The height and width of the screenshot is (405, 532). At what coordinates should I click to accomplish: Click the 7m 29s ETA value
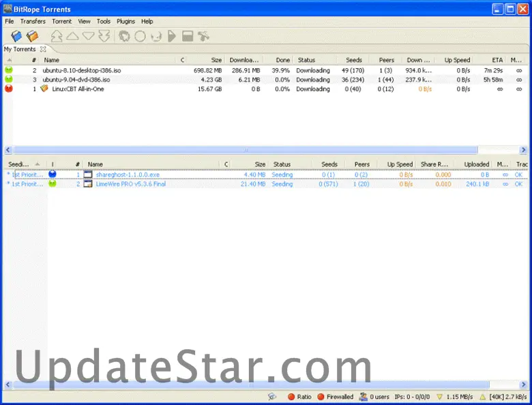(x=493, y=70)
